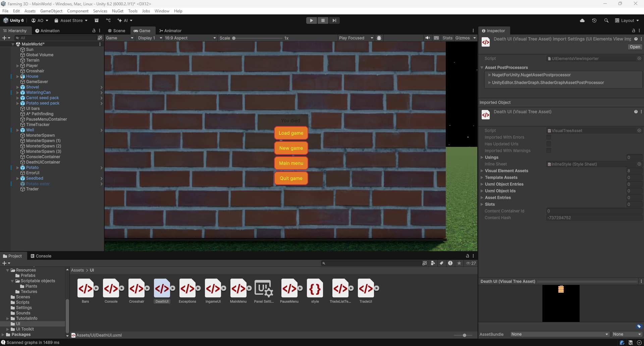Check the Has Updated Urls checkbox

point(549,144)
